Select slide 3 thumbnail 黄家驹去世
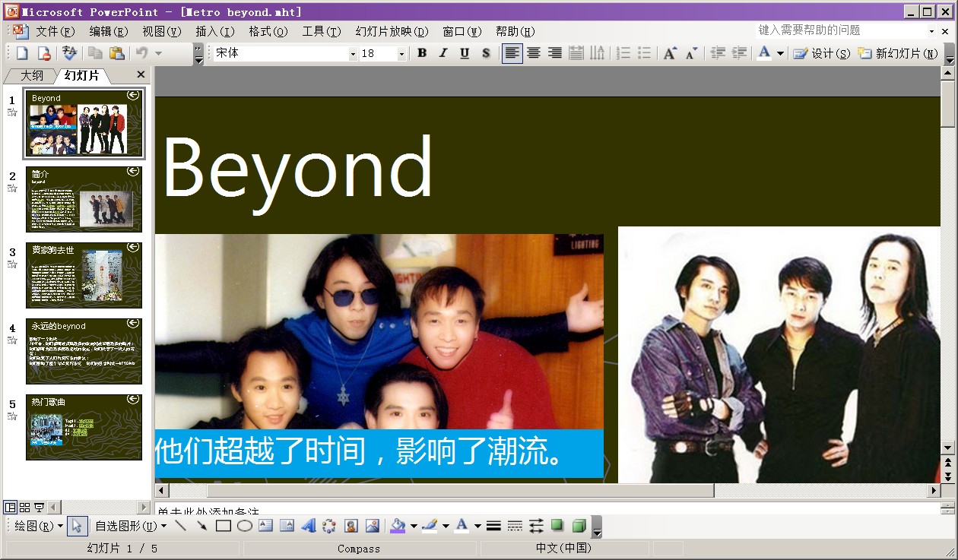This screenshot has height=560, width=958. (84, 275)
